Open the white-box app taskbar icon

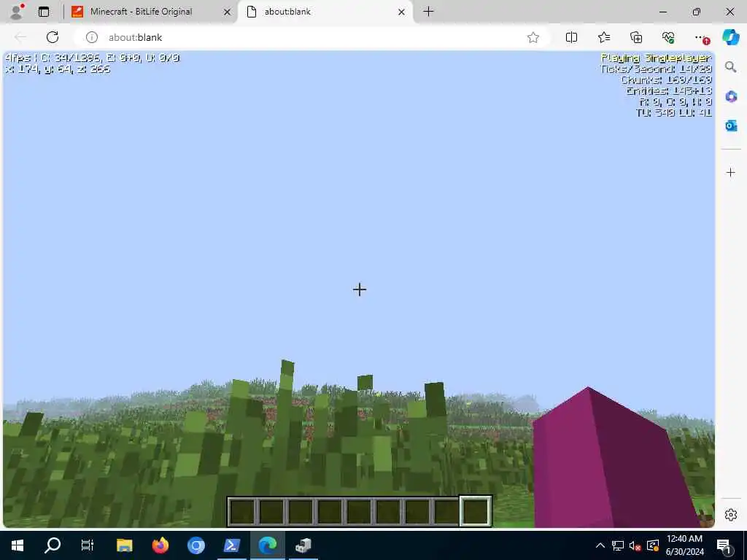(x=303, y=545)
